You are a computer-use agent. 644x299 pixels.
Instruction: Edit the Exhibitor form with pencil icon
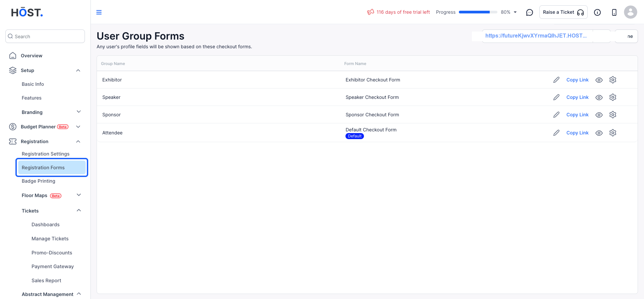point(556,80)
